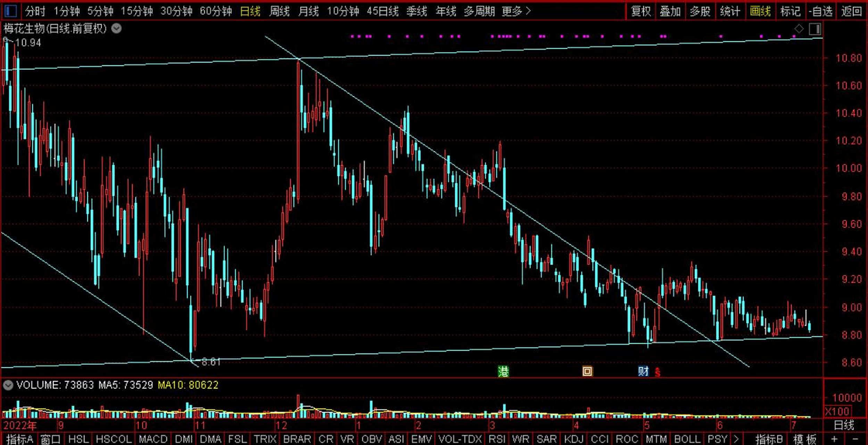The width and height of the screenshot is (868, 445).
Task: Toggle the 画线 drawing tool
Action: coord(760,11)
